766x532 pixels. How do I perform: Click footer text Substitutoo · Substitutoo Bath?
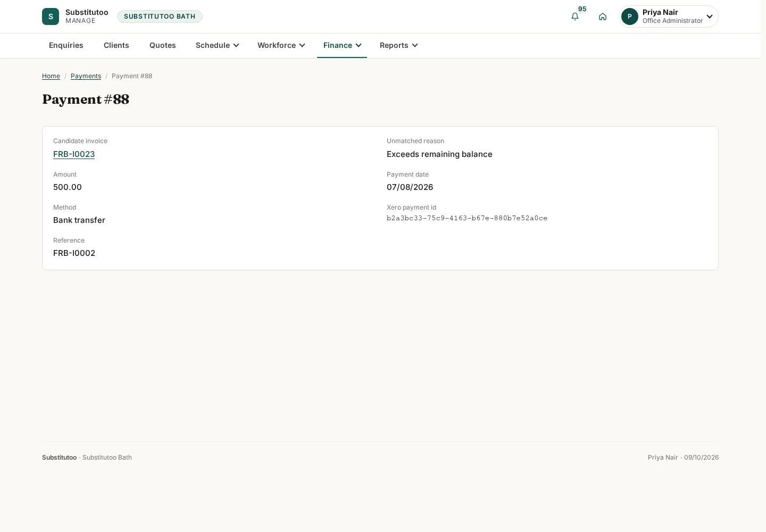pyautogui.click(x=87, y=458)
